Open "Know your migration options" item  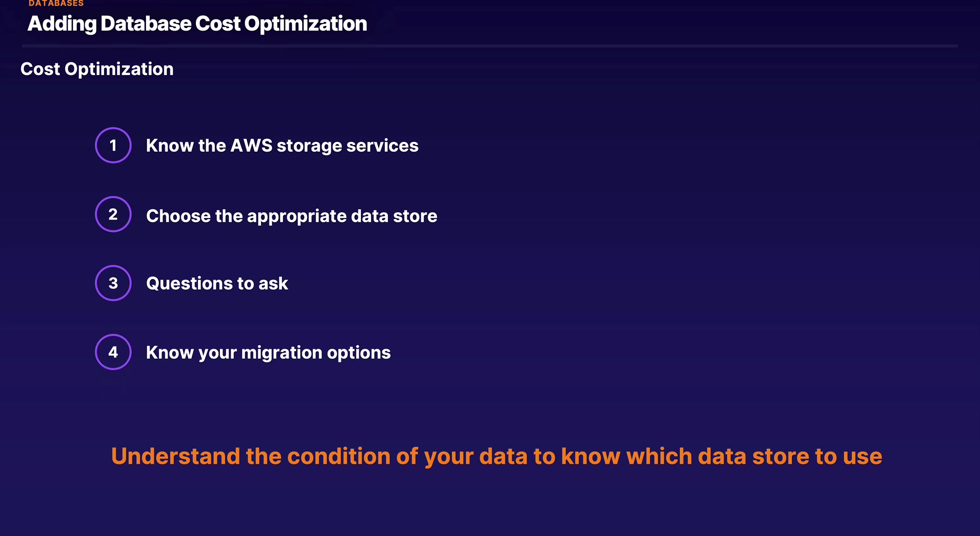(x=268, y=353)
